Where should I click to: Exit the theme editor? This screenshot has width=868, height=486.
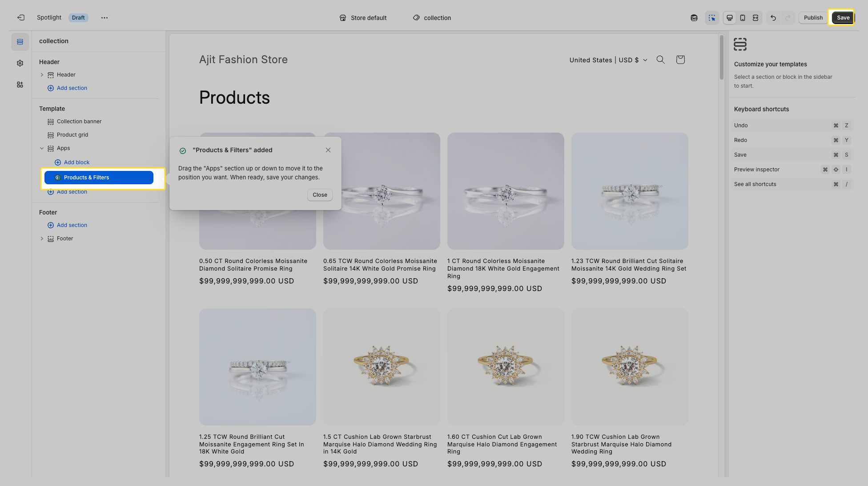coord(20,17)
